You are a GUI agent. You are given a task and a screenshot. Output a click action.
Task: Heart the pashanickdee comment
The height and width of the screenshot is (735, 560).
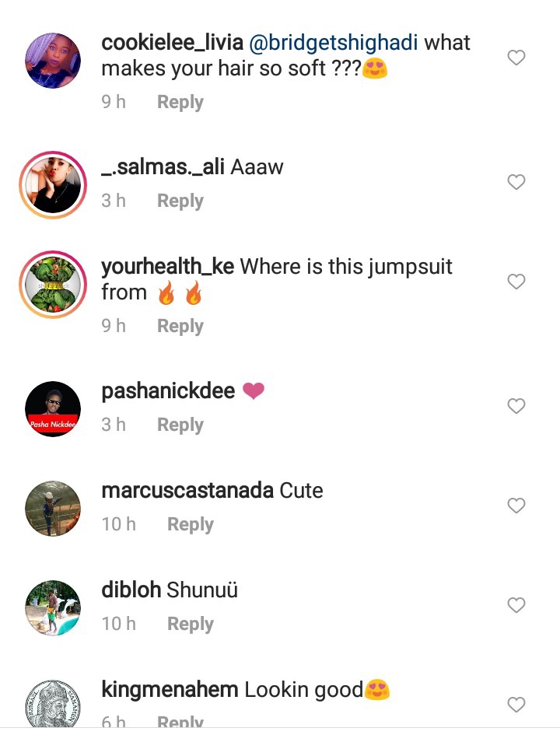pos(516,406)
